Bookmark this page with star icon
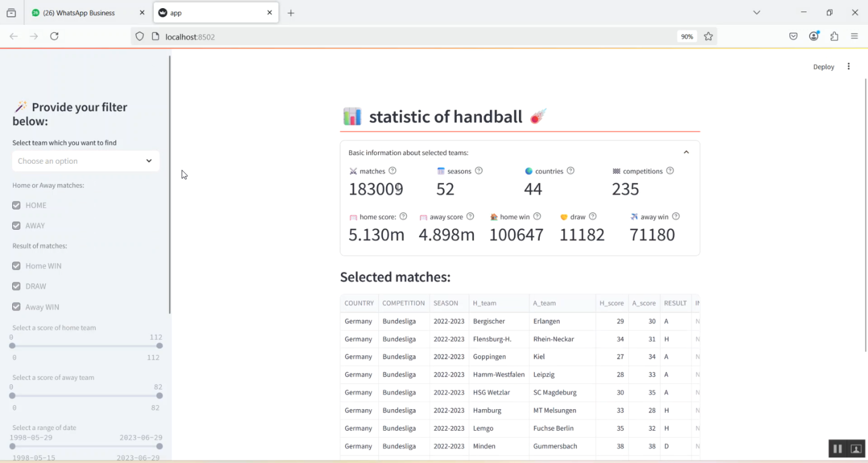 click(x=708, y=36)
